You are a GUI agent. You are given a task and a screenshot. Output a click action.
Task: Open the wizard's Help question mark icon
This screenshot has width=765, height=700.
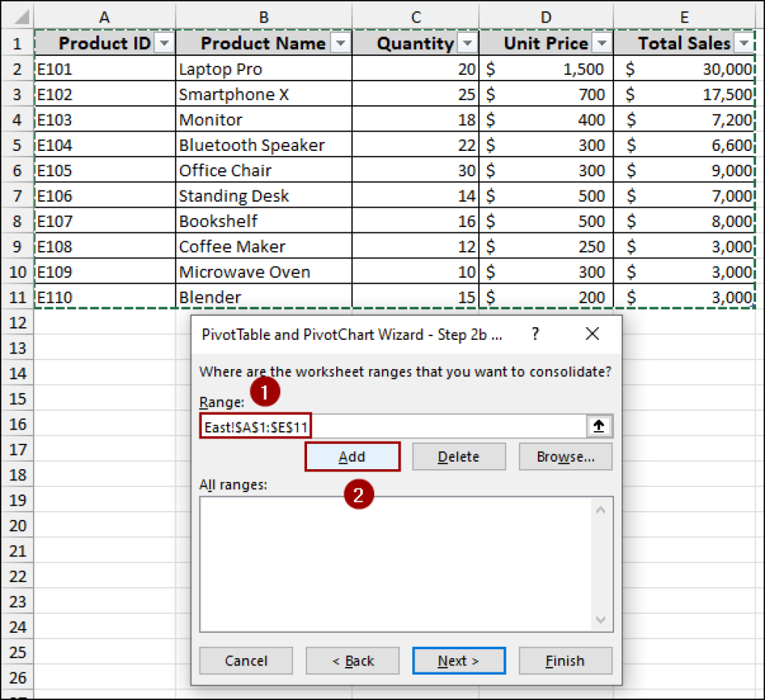click(x=535, y=334)
